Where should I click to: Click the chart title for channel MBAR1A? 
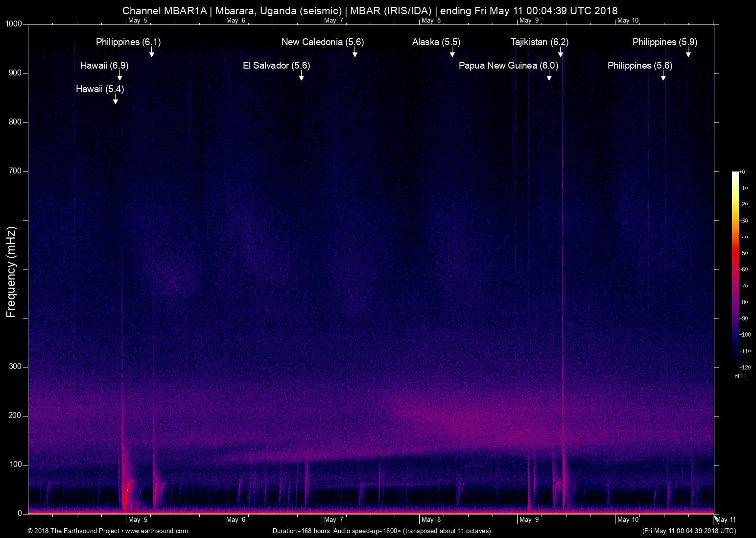pyautogui.click(x=370, y=10)
